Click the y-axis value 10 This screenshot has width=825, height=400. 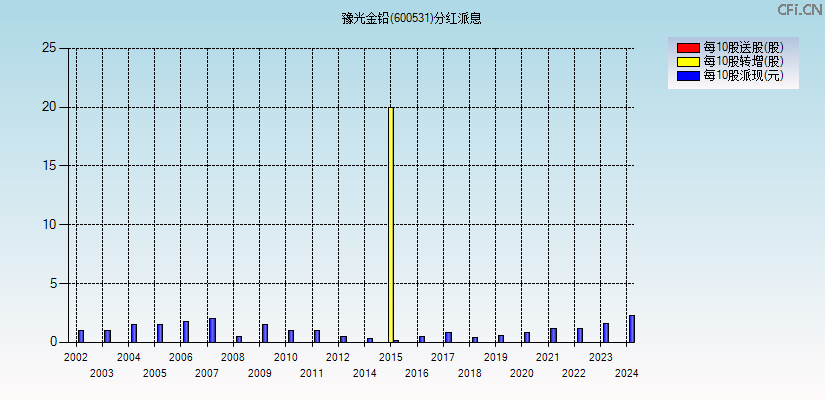(x=49, y=225)
